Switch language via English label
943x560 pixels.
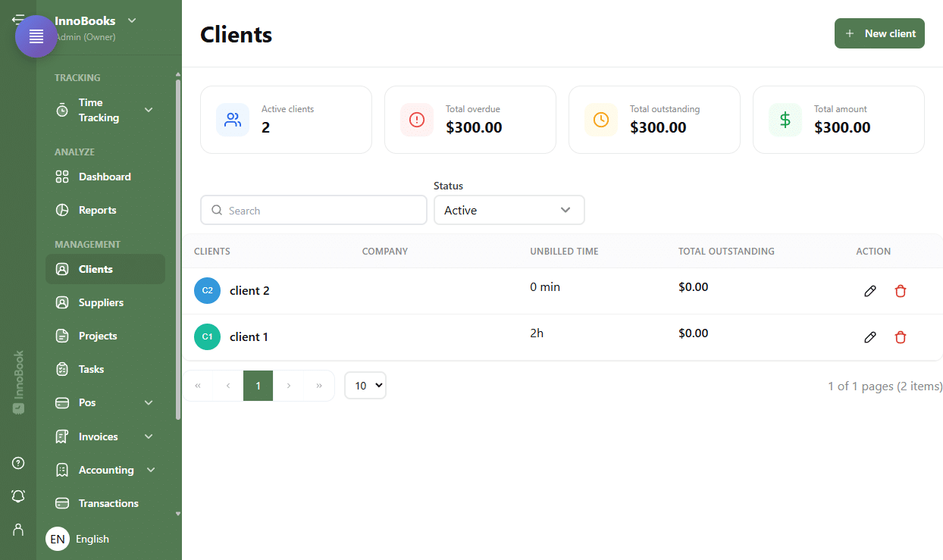92,539
